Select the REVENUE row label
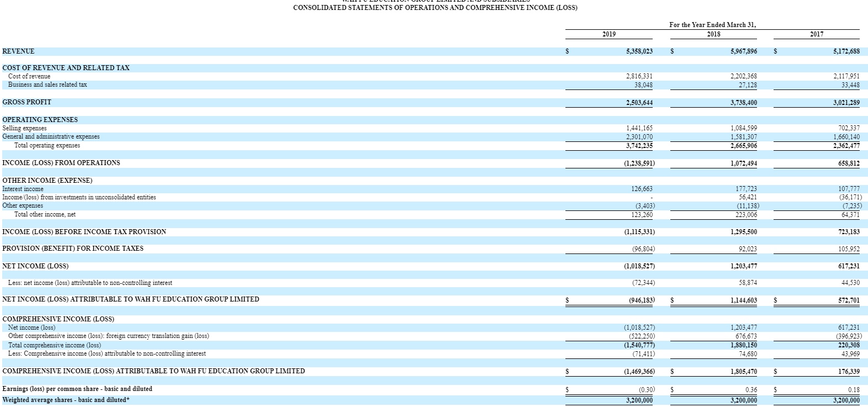 click(18, 51)
